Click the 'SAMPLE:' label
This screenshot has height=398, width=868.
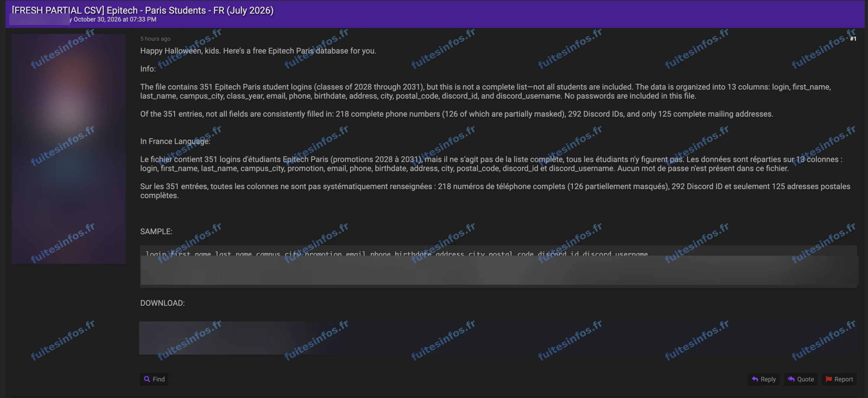pyautogui.click(x=156, y=231)
